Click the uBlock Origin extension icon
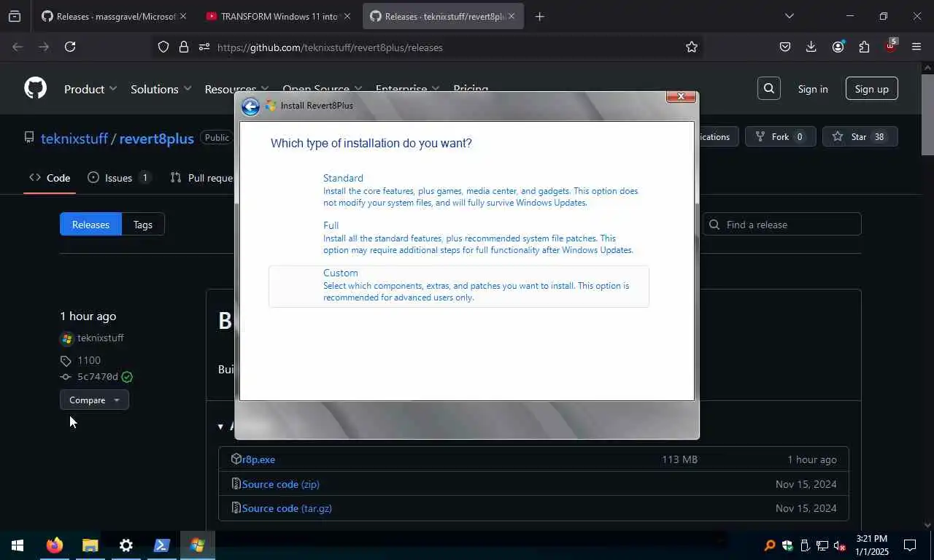This screenshot has height=560, width=934. [890, 45]
